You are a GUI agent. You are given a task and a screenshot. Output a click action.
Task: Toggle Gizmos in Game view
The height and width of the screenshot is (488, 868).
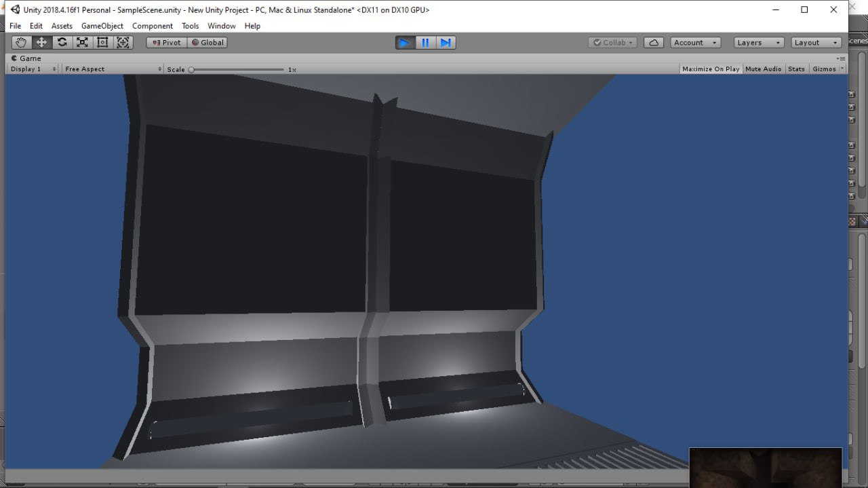click(x=824, y=69)
